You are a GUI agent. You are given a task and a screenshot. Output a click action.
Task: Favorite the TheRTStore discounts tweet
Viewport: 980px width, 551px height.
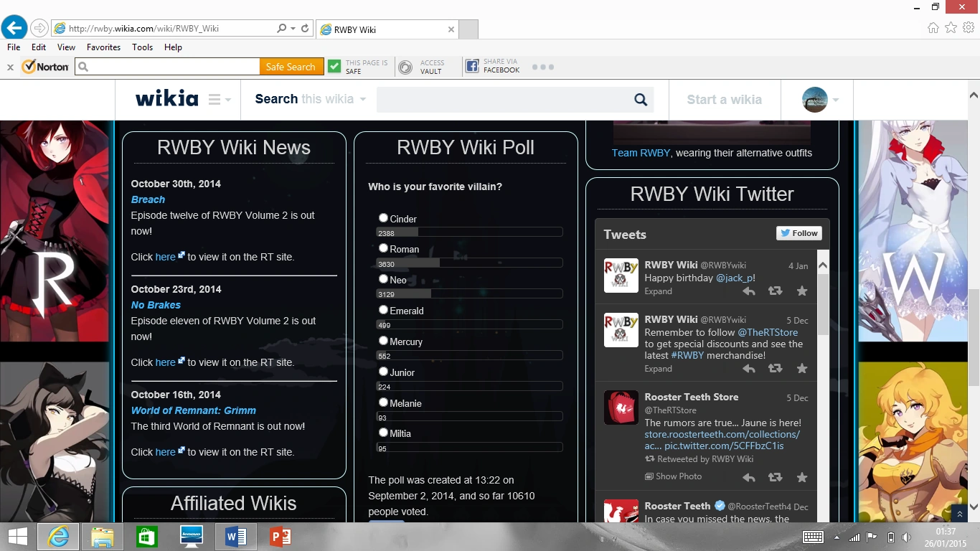point(802,369)
